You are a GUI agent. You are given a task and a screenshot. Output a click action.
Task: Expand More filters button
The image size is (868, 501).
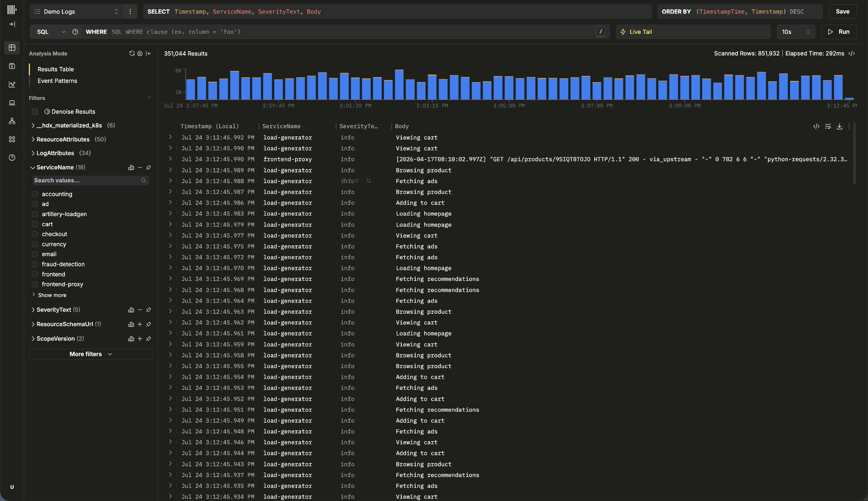tap(91, 354)
